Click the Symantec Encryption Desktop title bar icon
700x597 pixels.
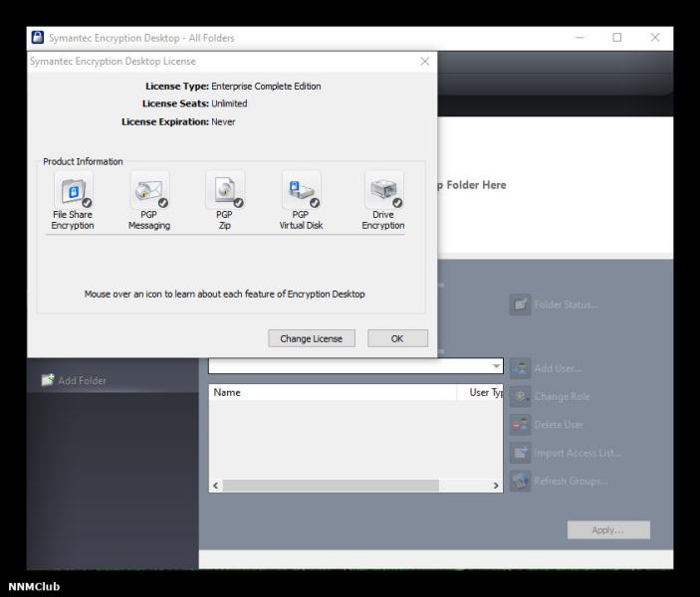point(38,38)
